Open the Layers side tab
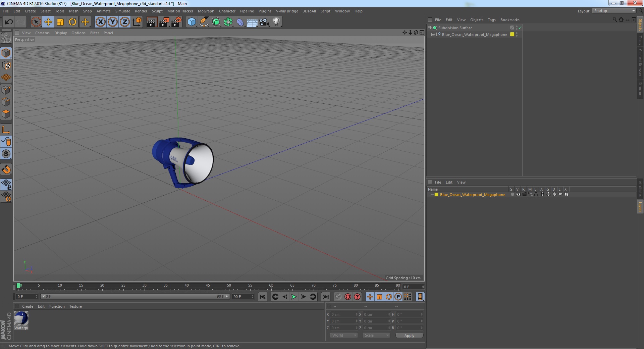Screen dimensions: 644x349 (x=640, y=207)
